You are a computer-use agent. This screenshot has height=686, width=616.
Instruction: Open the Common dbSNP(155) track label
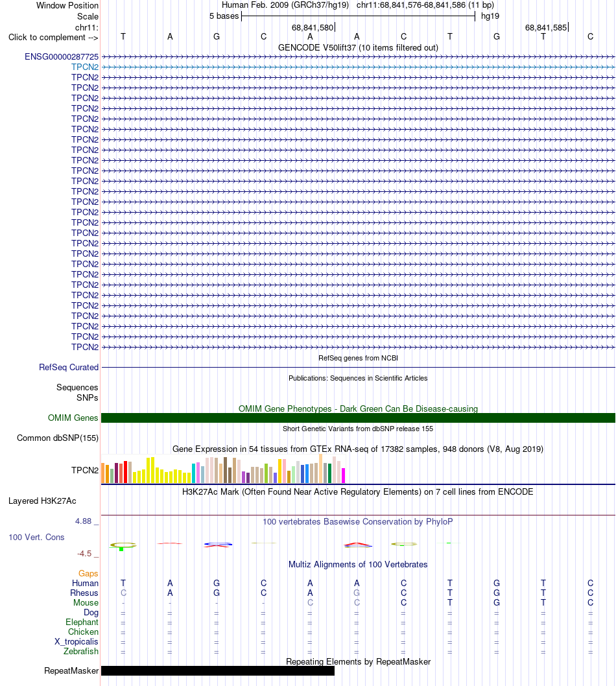pyautogui.click(x=58, y=438)
